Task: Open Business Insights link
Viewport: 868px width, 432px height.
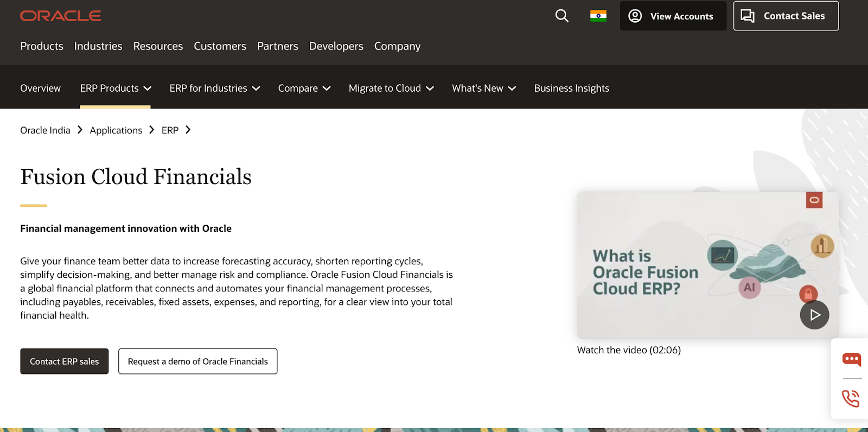Action: click(572, 88)
